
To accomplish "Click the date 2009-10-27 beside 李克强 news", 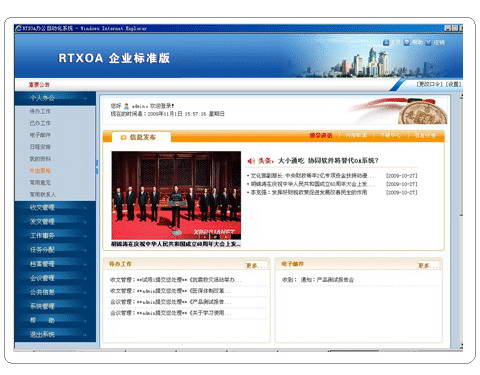I will click(x=402, y=192).
